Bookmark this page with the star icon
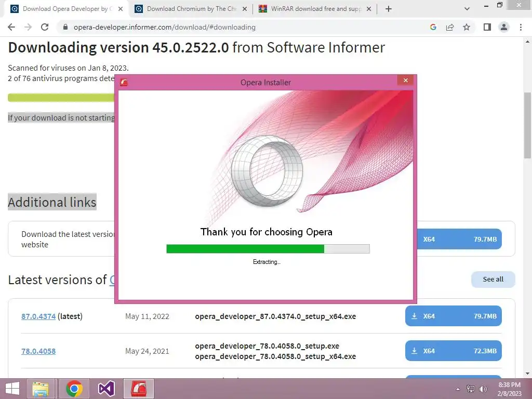 (x=467, y=27)
